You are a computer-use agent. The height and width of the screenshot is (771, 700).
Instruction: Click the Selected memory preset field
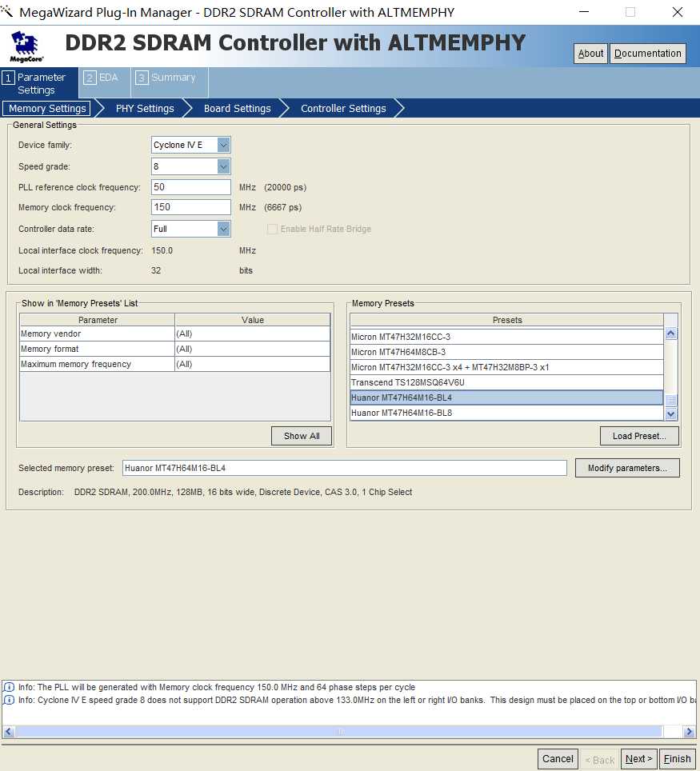pos(344,468)
